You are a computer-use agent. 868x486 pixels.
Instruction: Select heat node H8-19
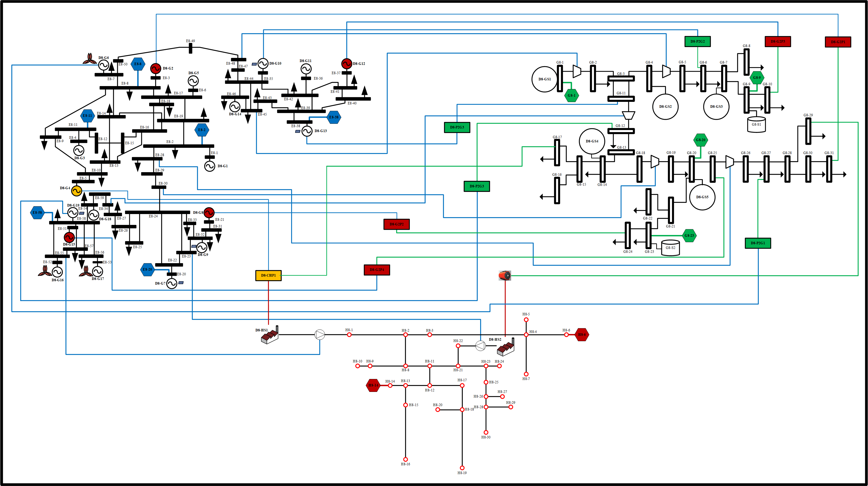tap(462, 468)
